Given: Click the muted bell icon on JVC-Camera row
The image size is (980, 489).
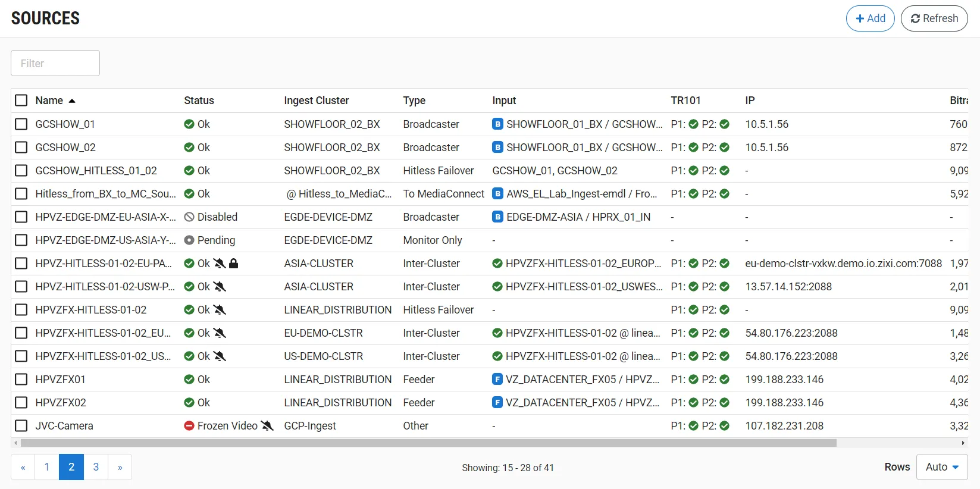Looking at the screenshot, I should click(267, 426).
